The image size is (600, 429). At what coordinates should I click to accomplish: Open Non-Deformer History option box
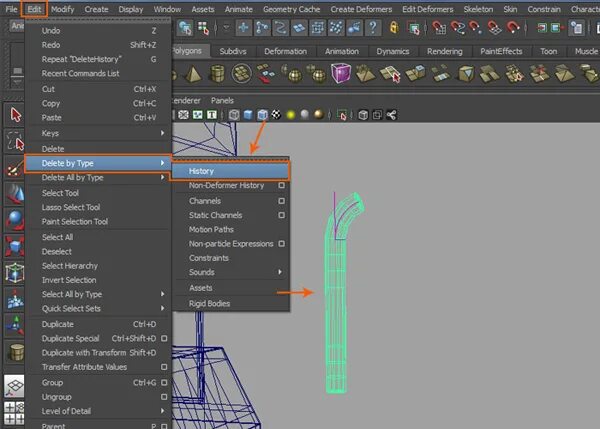[282, 185]
